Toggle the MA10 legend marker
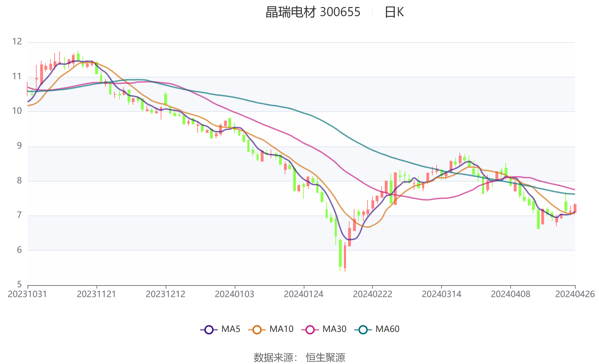 point(257,330)
